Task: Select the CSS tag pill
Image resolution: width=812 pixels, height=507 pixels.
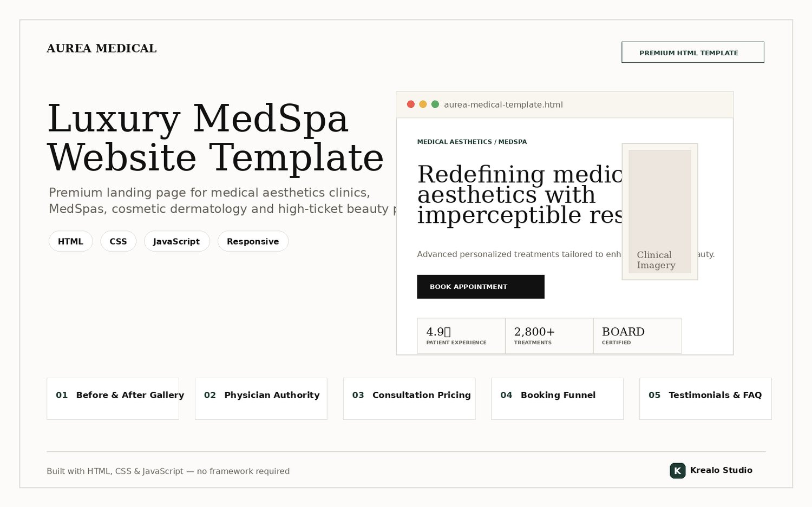Action: (119, 241)
